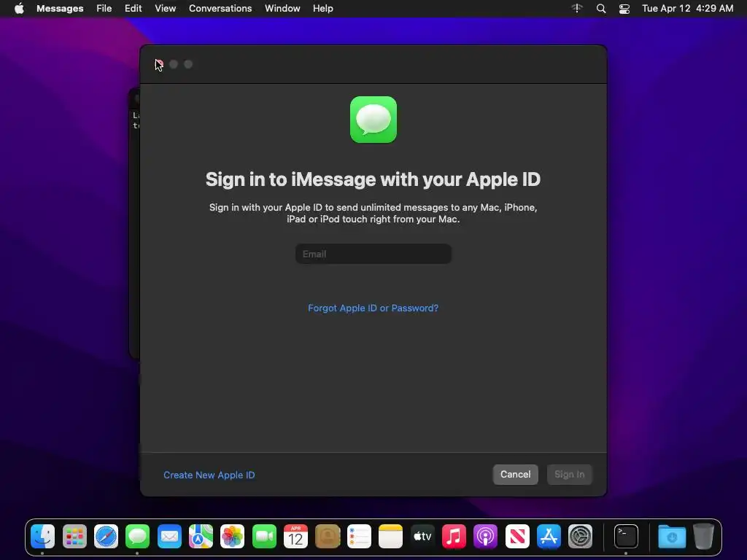Open the Apple menu
Image resolution: width=747 pixels, height=560 pixels.
(19, 9)
